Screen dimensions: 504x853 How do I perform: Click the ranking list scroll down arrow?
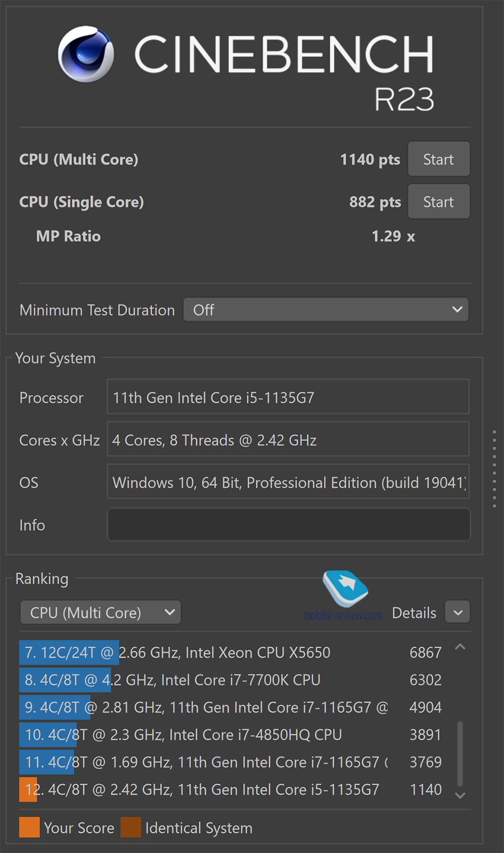click(460, 795)
